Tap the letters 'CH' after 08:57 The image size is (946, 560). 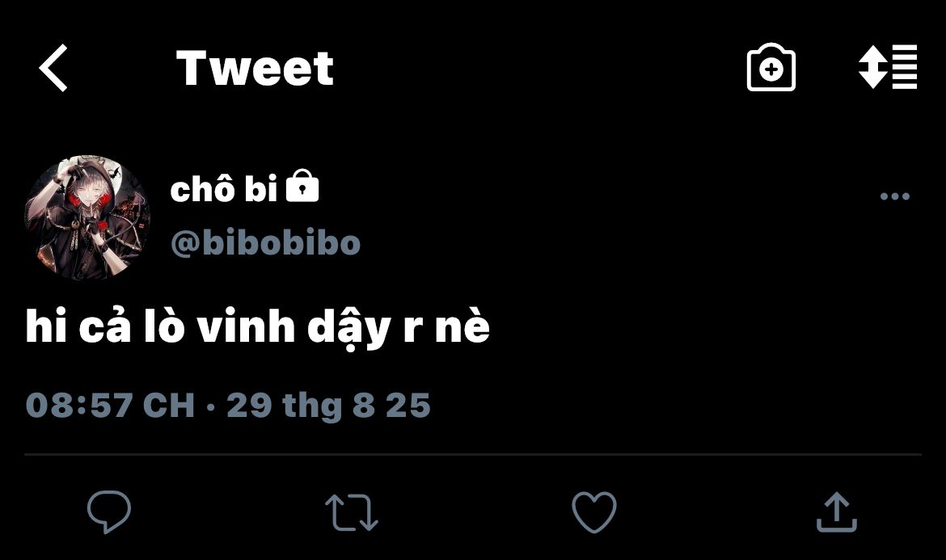[169, 405]
